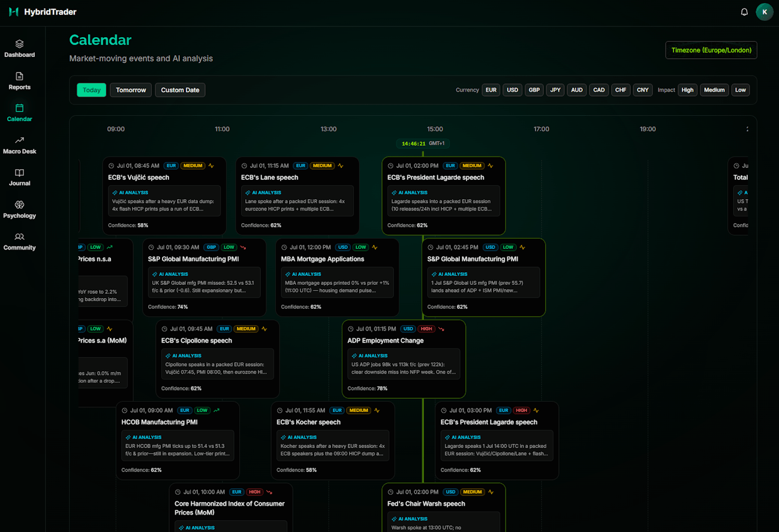
Task: Click LOW badge on HCOB Manufacturing PMI card
Action: [x=202, y=410]
